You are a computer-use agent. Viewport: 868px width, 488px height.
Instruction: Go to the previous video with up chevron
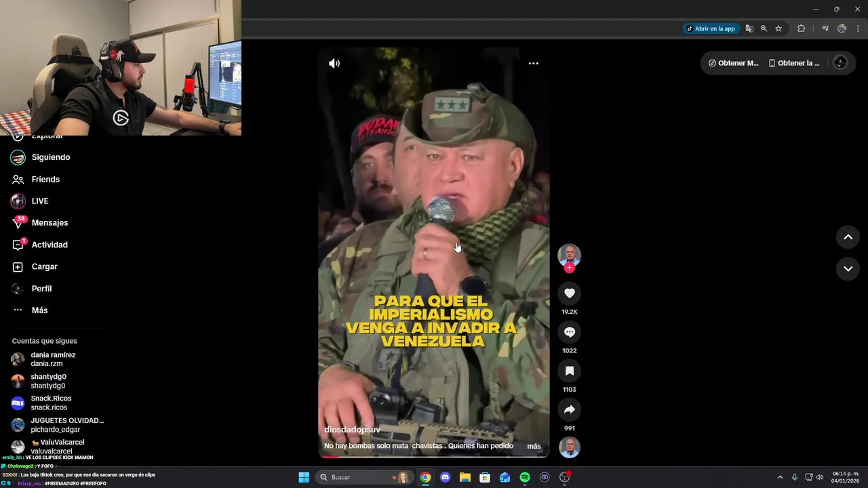(848, 237)
